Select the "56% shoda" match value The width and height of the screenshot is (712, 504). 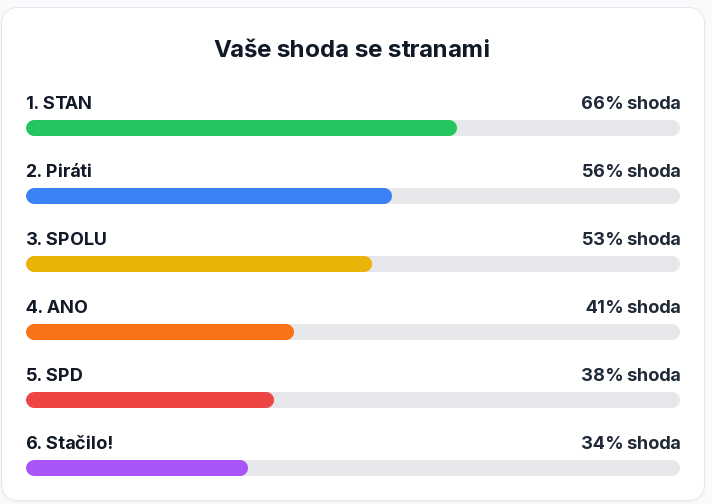click(x=630, y=170)
